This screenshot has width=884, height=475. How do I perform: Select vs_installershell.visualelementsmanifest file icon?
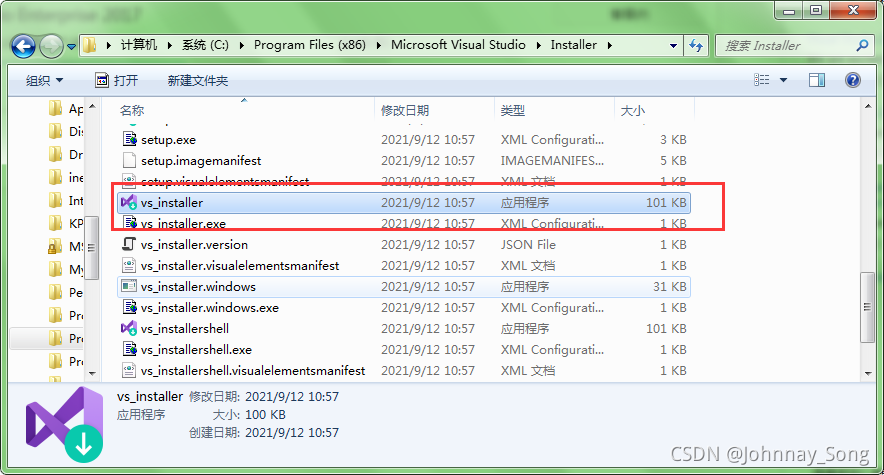coord(129,370)
